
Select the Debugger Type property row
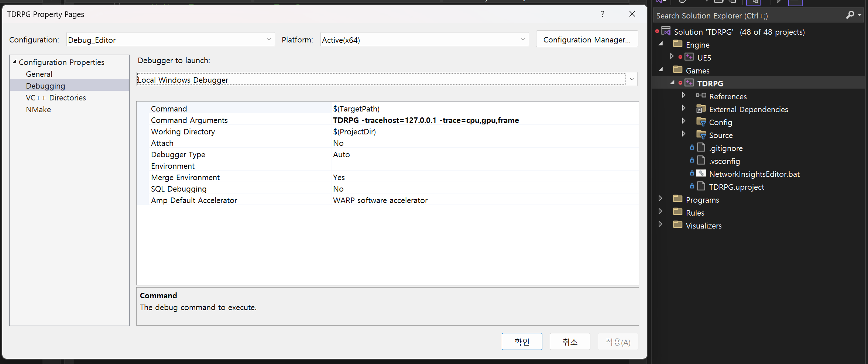coord(388,154)
